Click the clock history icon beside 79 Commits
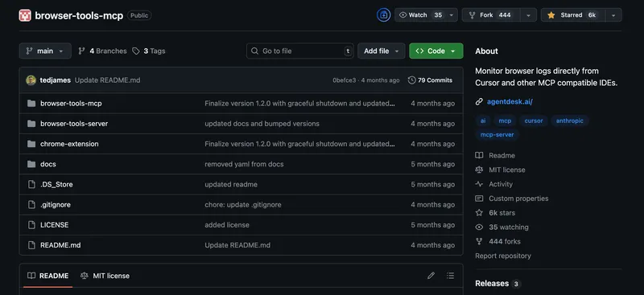644x295 pixels. tap(411, 80)
